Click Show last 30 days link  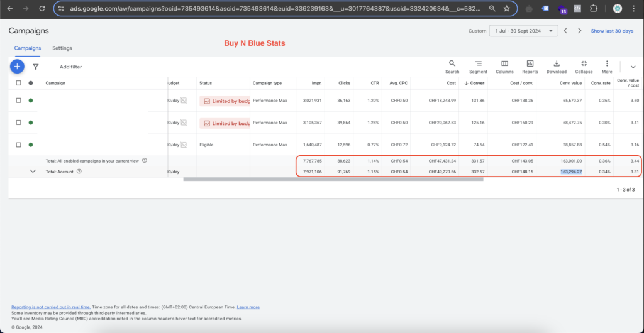coord(612,31)
